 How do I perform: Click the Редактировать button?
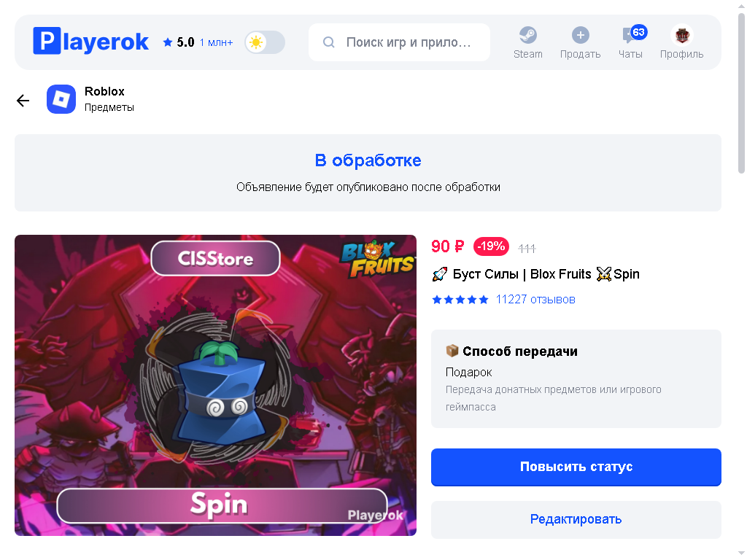tap(576, 519)
